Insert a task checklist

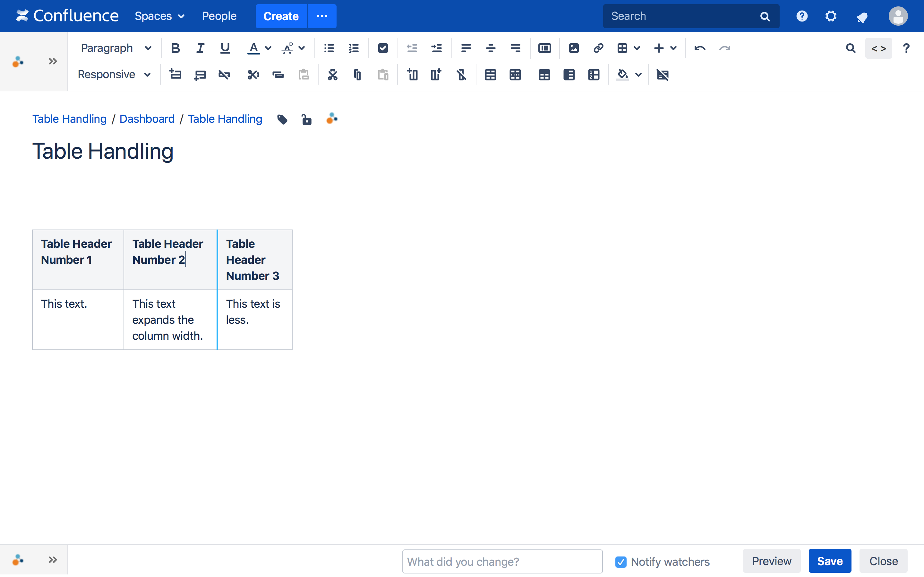(x=383, y=48)
